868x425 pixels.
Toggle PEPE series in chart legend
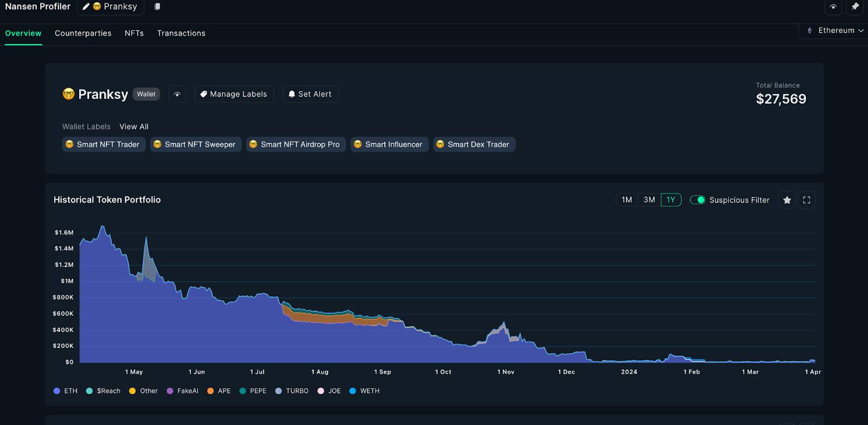(253, 391)
